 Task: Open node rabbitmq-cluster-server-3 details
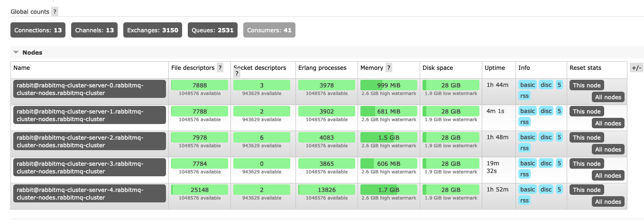pyautogui.click(x=90, y=167)
